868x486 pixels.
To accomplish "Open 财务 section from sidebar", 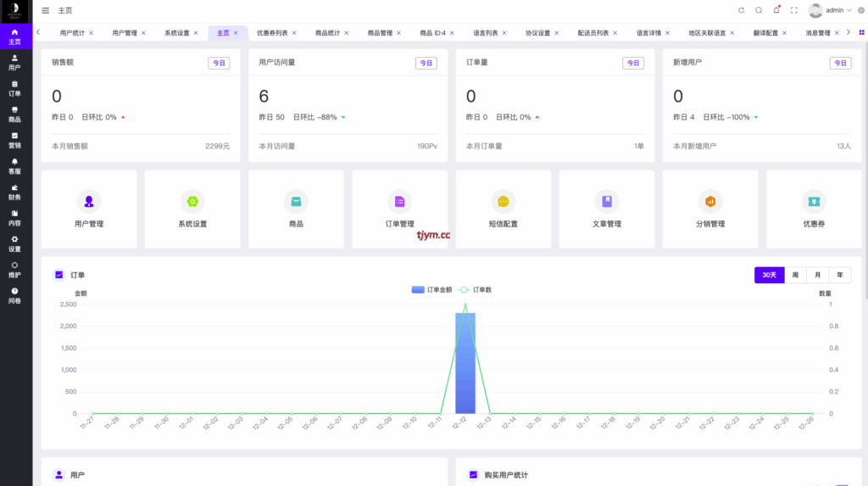I will point(14,192).
